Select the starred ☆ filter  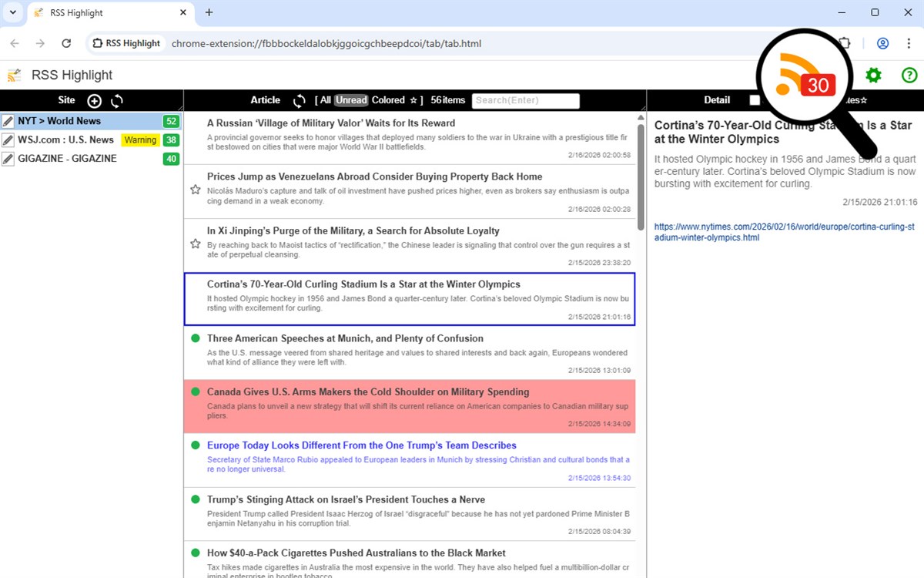[x=413, y=100]
